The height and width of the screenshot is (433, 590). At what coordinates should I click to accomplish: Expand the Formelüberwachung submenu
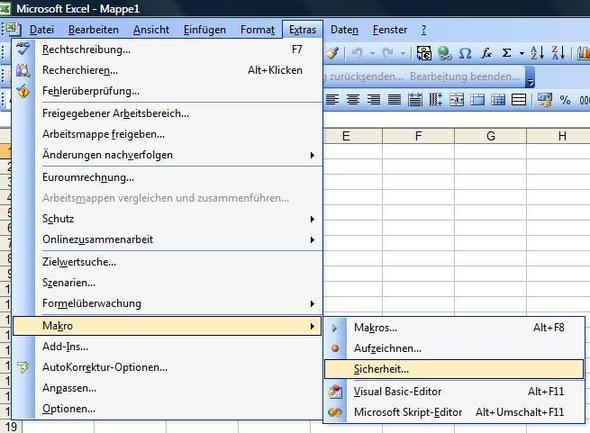click(312, 304)
